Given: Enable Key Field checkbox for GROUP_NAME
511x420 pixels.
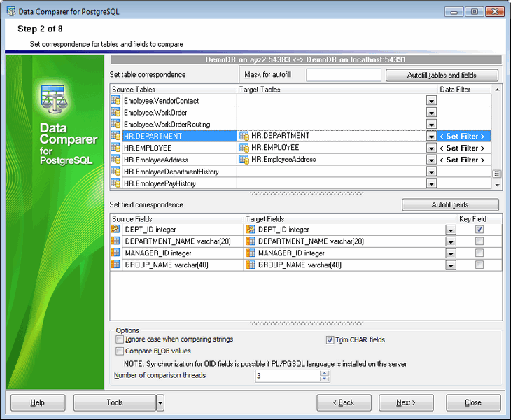Looking at the screenshot, I should pos(479,265).
